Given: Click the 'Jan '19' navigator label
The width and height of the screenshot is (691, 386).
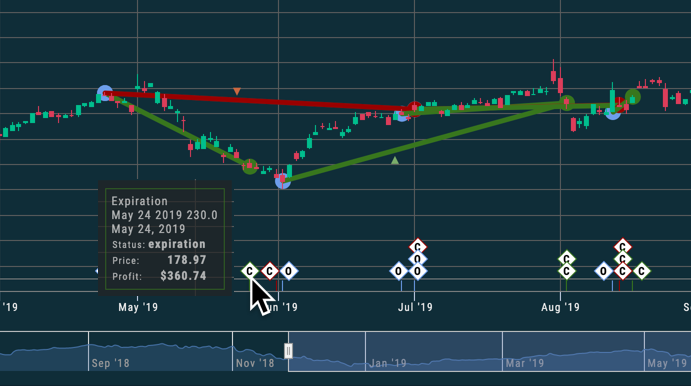Looking at the screenshot, I should [388, 363].
